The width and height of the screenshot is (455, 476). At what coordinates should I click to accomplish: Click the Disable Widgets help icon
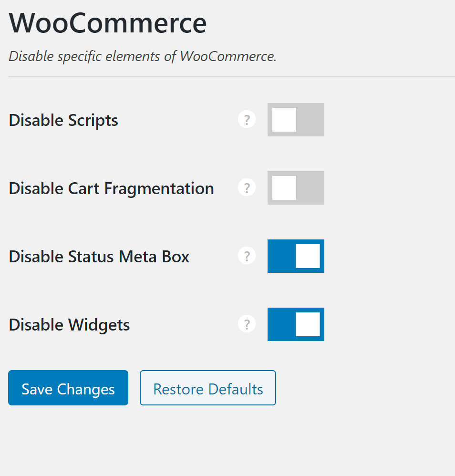coord(247,324)
